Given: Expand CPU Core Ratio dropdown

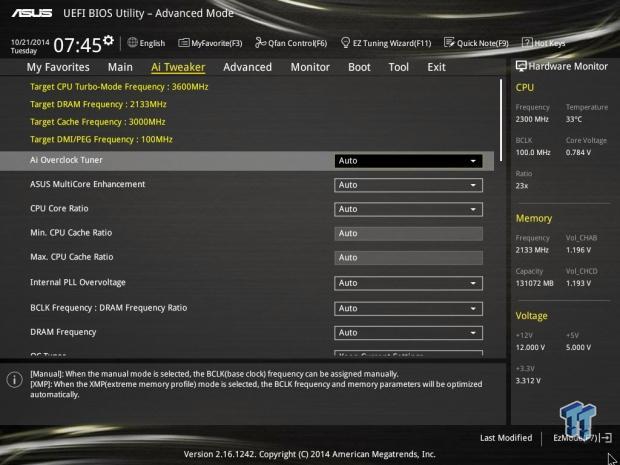Looking at the screenshot, I should (408, 209).
